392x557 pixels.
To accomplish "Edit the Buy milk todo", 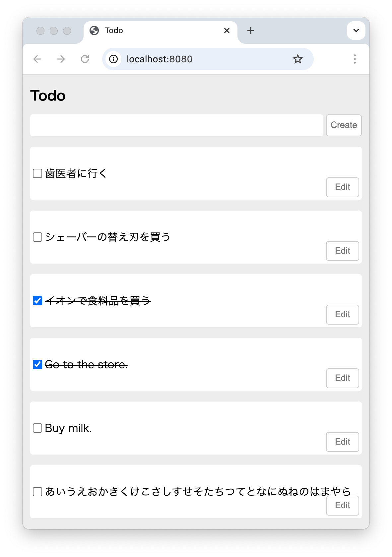I will pos(342,442).
